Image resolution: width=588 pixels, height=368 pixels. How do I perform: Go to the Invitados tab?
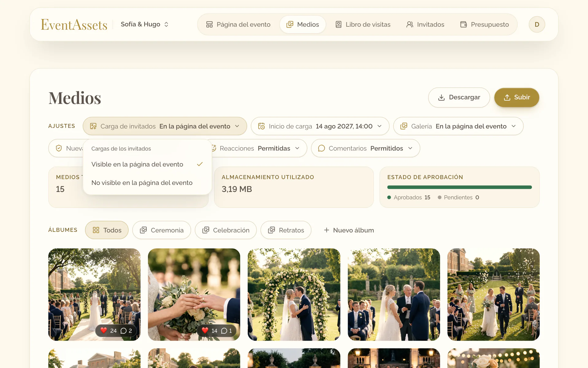tap(425, 25)
